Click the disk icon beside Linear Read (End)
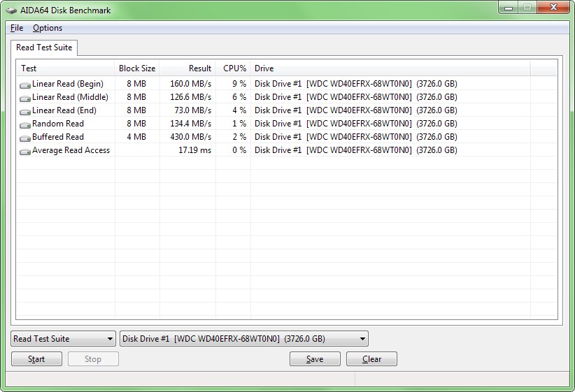 (x=25, y=111)
